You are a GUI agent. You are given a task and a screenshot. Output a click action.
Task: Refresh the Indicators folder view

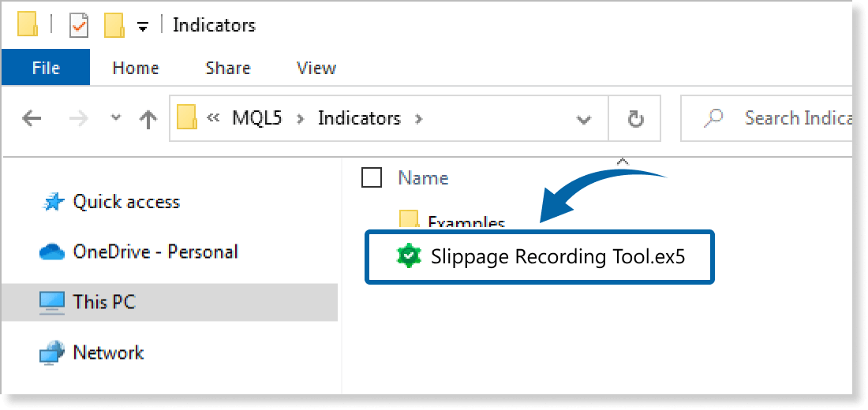(635, 119)
